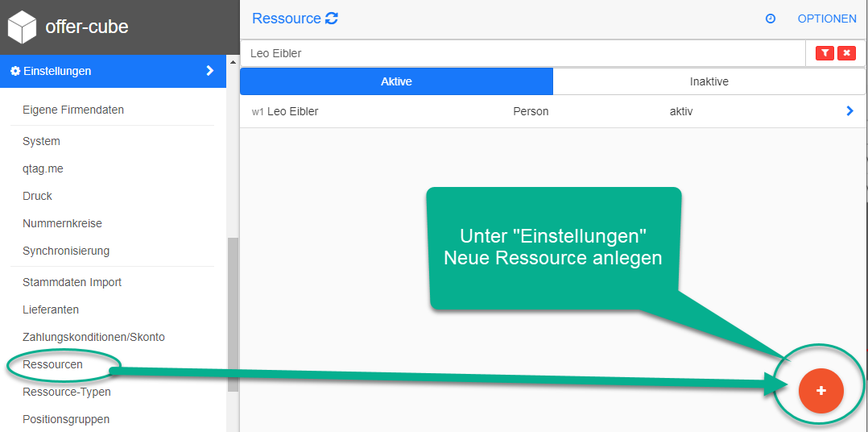Open Eigene Firmendaten settings
Viewport: 868px width, 432px height.
(x=73, y=110)
